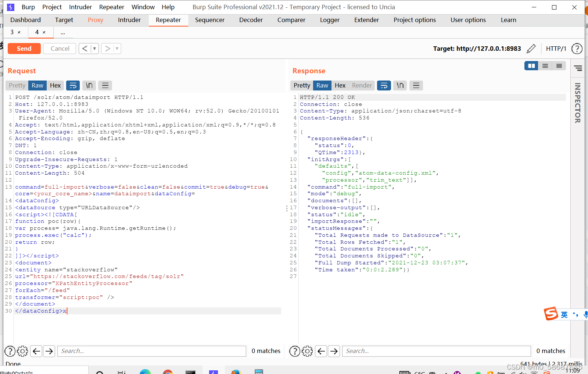Go back to previous request in history

[x=85, y=49]
